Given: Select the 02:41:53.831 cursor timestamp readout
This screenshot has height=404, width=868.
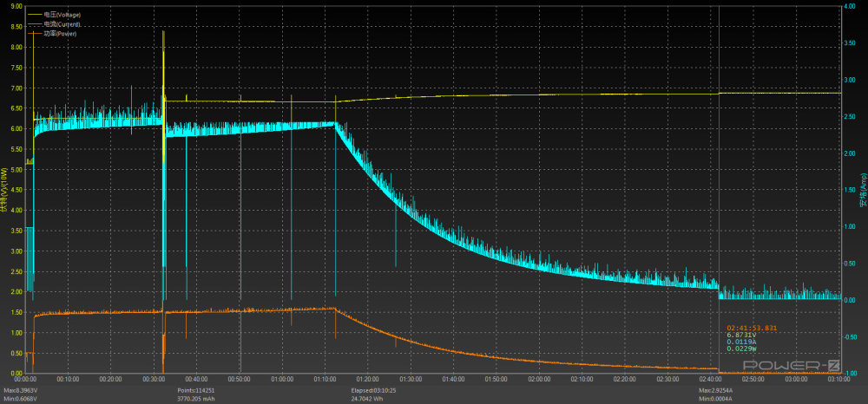Looking at the screenshot, I should (753, 328).
